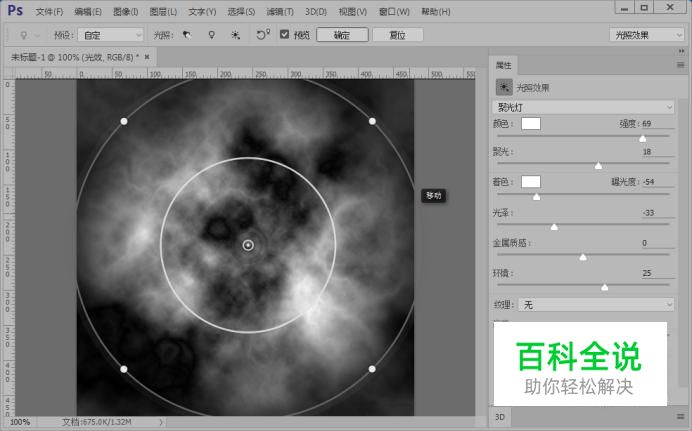The image size is (692, 431).
Task: Open the 图像(I) menu
Action: [x=126, y=12]
